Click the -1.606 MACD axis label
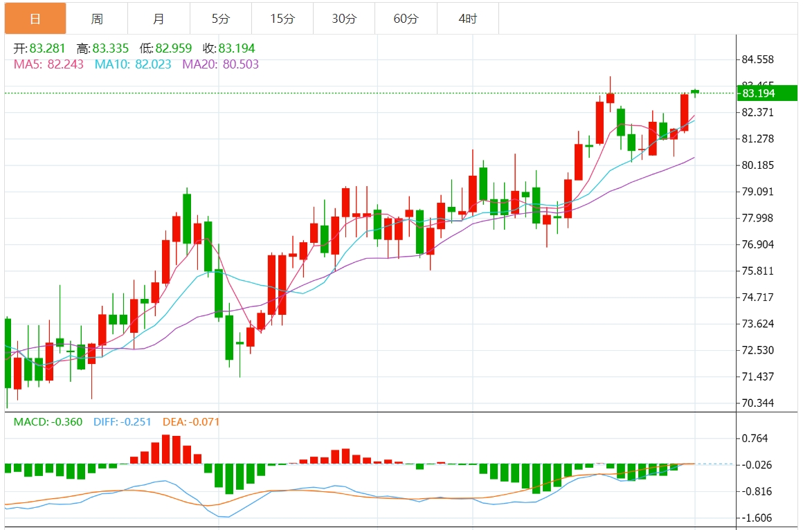This screenshot has width=812, height=530. click(756, 518)
